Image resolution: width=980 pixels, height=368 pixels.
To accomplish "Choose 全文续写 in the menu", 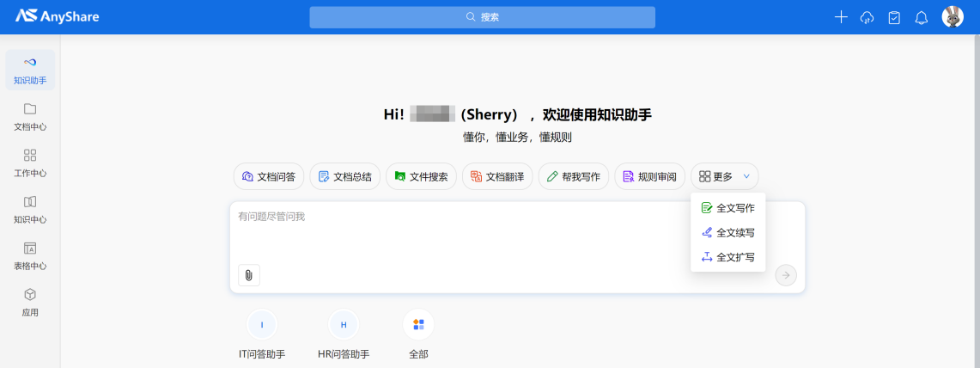I will (727, 232).
